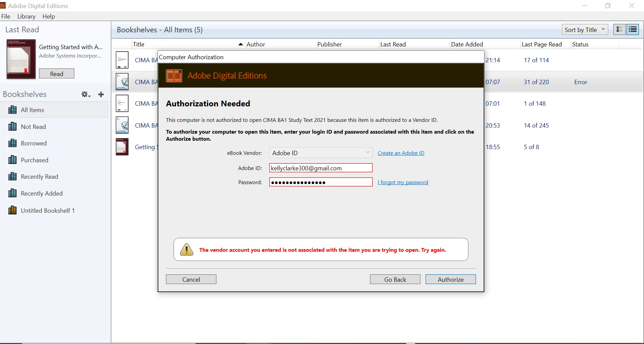Click the app icon in title bar
The image size is (644, 344).
click(x=3, y=6)
